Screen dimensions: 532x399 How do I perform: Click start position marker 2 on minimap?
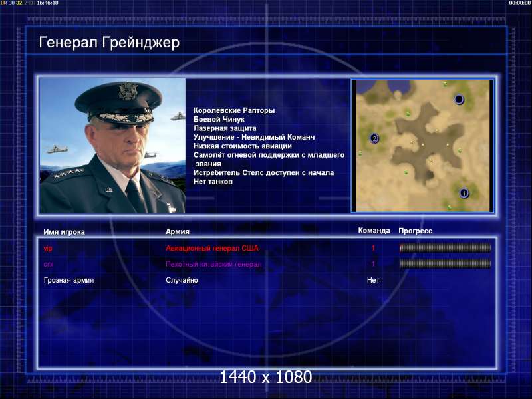click(374, 138)
